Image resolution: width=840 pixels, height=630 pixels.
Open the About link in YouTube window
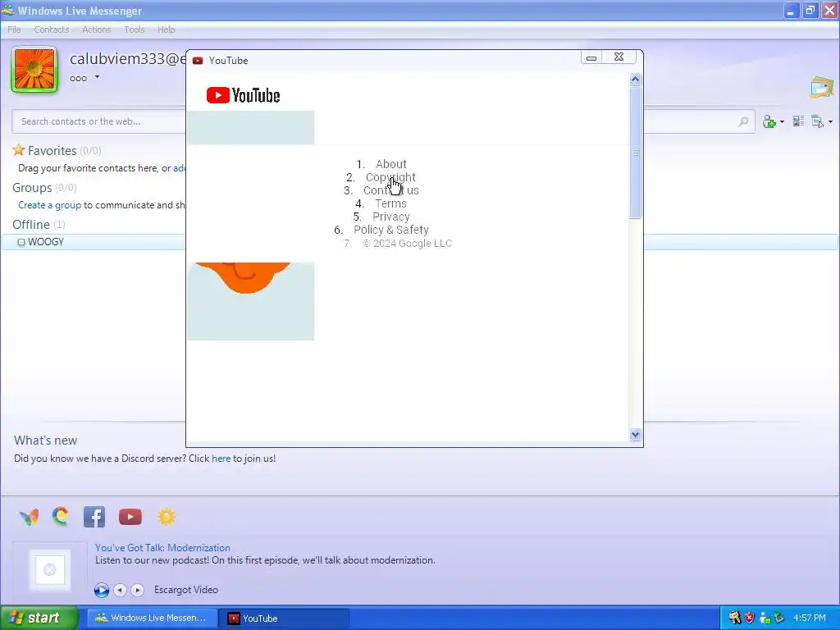(x=391, y=164)
